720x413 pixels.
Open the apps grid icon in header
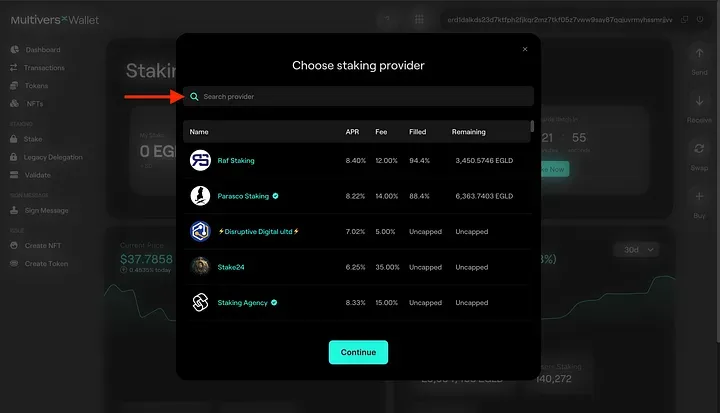[x=419, y=19]
